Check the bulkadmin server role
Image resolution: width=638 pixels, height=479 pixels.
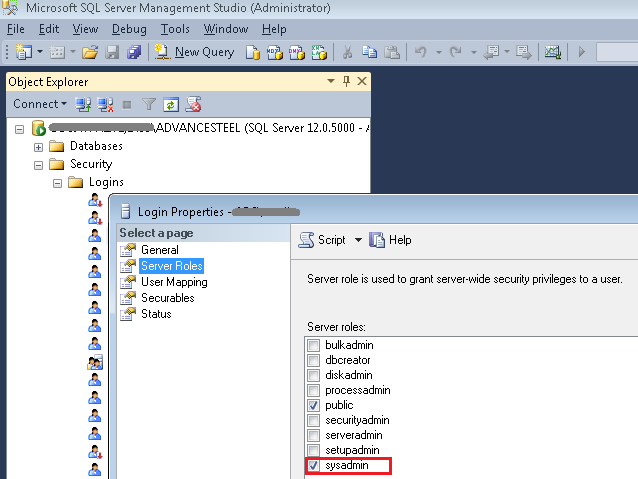[313, 345]
